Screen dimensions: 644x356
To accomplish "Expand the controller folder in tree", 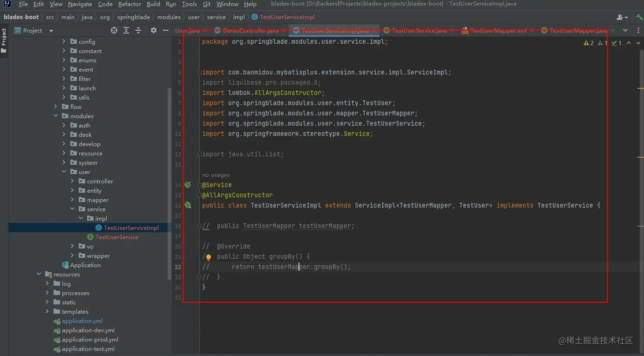I will pyautogui.click(x=72, y=181).
